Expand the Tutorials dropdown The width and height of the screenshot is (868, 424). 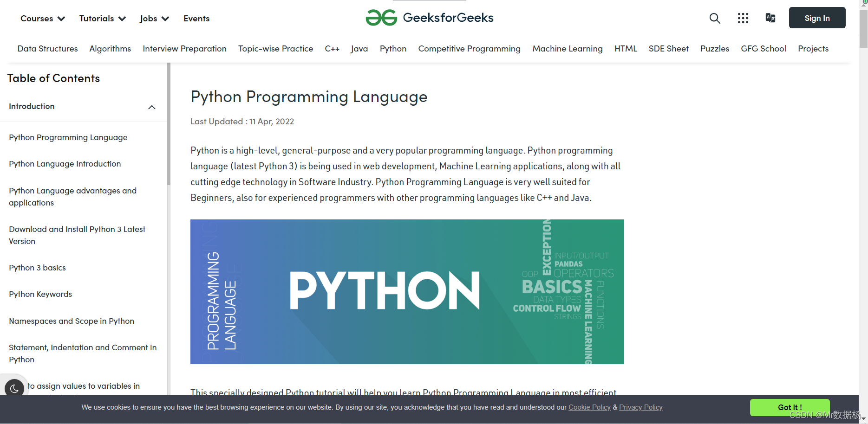click(103, 19)
